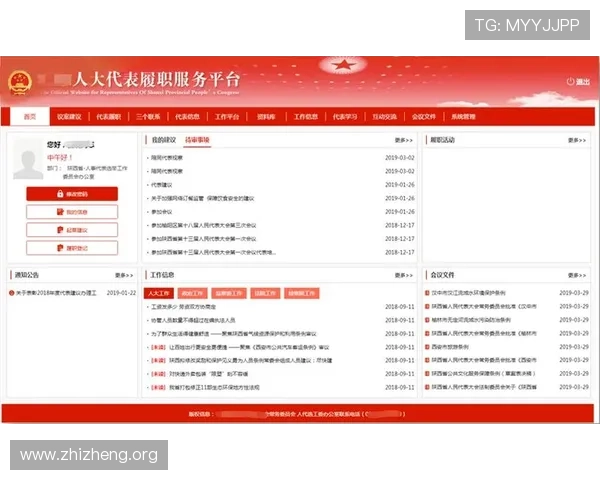The image size is (600, 480).
Task: Click the national emblem logo in header
Action: point(20,82)
